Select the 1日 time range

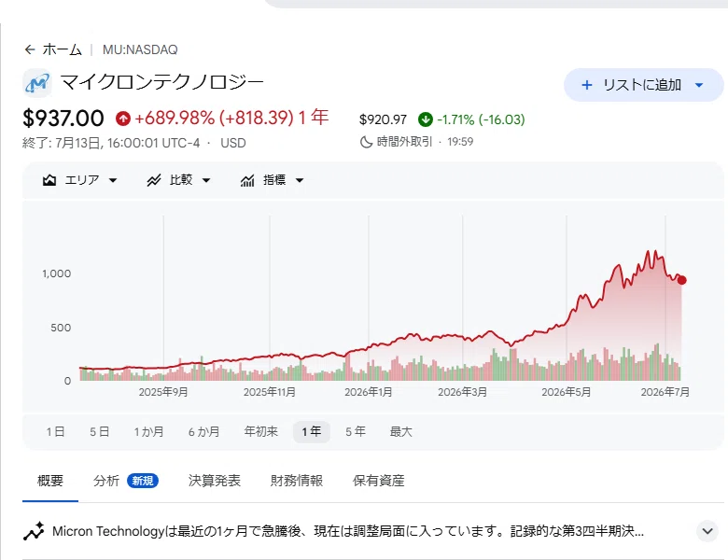coord(55,432)
